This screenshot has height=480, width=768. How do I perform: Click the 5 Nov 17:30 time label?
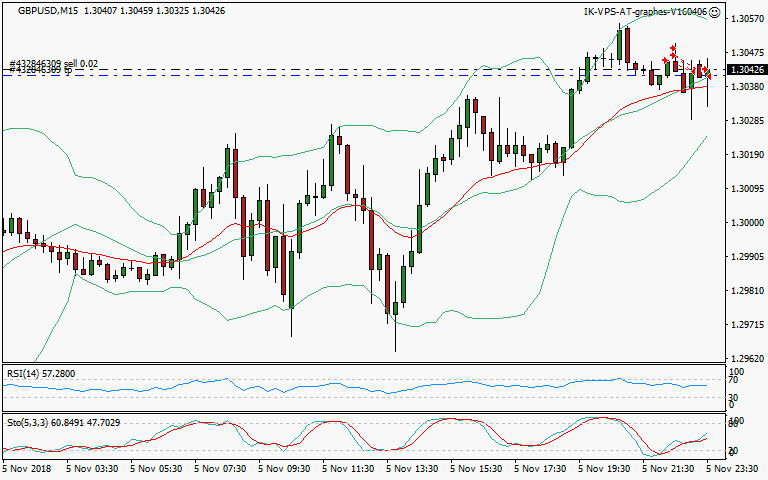tap(541, 469)
